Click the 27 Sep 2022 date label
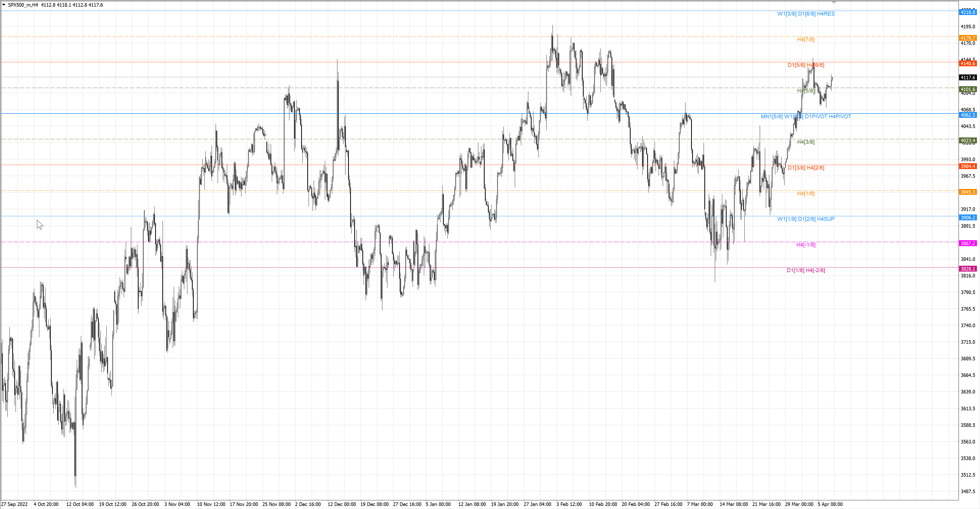 click(15, 504)
